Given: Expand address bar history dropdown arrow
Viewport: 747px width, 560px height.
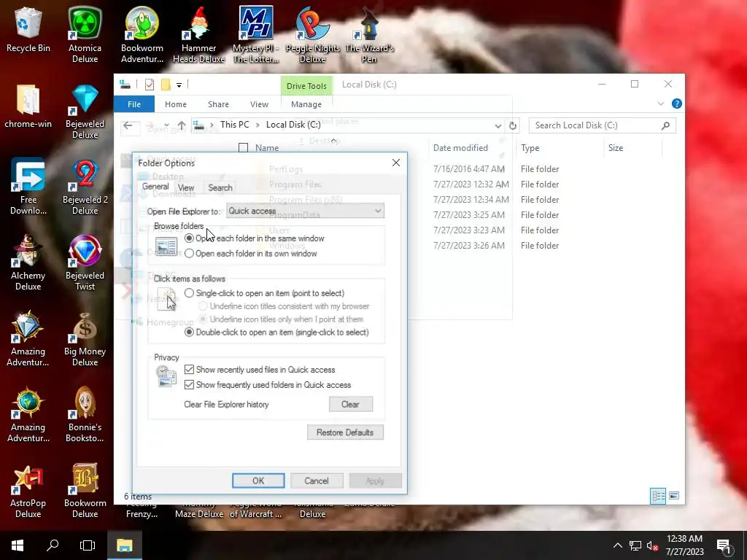Looking at the screenshot, I should pyautogui.click(x=498, y=125).
